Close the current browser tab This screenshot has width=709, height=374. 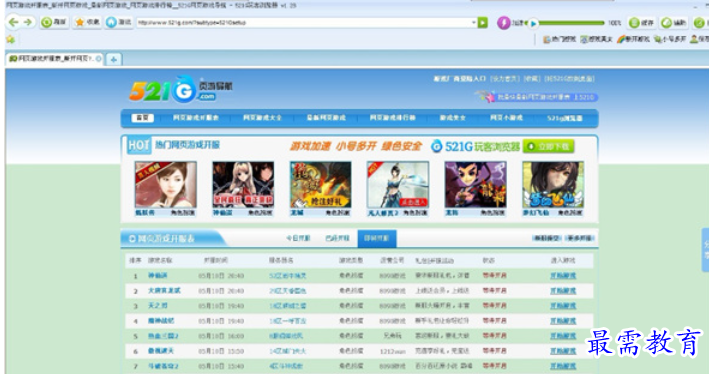pos(98,59)
